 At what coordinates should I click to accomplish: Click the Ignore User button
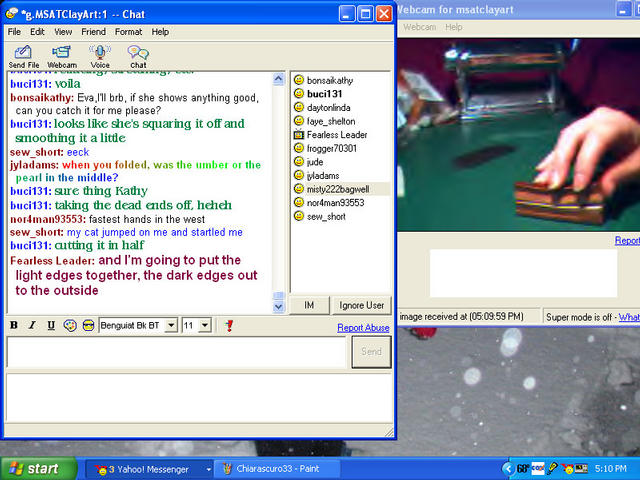361,305
